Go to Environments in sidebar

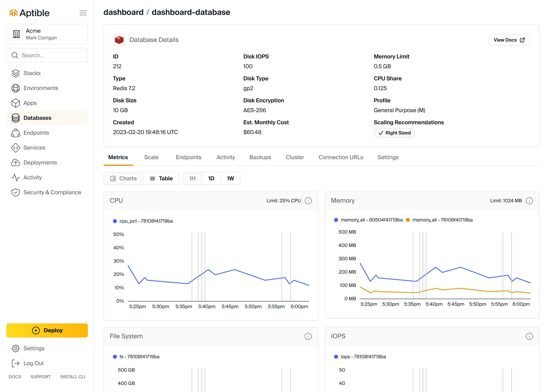coord(47,88)
